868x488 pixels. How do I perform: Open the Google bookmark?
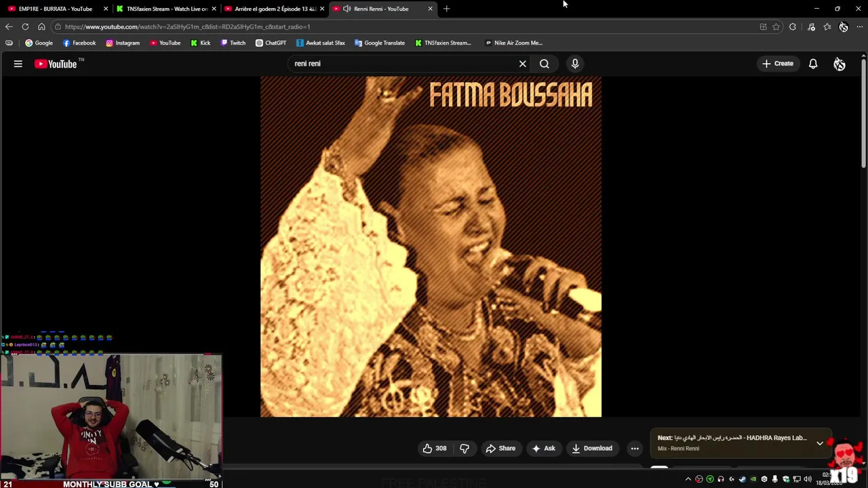click(39, 43)
